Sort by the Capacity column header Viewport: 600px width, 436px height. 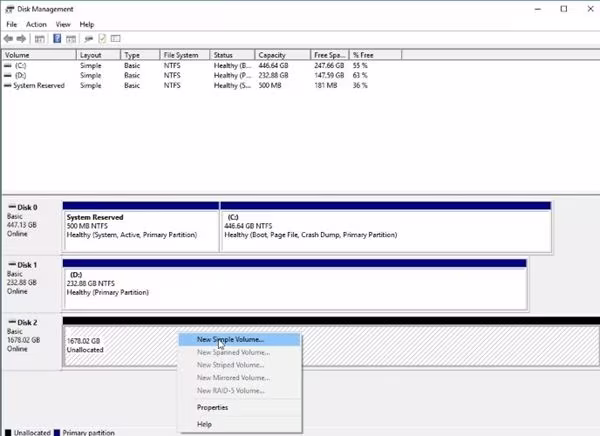pos(283,55)
